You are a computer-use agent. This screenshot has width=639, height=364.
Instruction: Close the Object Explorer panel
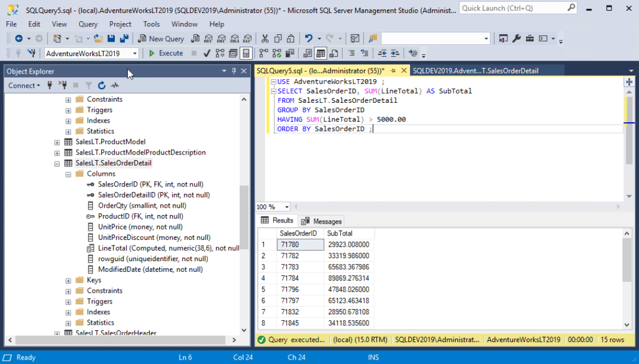click(x=244, y=71)
